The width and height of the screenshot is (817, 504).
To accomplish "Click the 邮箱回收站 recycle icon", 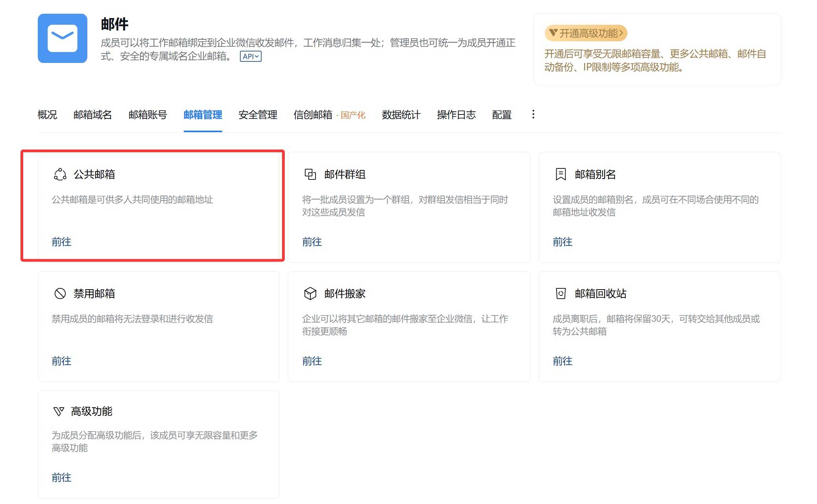I will (561, 294).
